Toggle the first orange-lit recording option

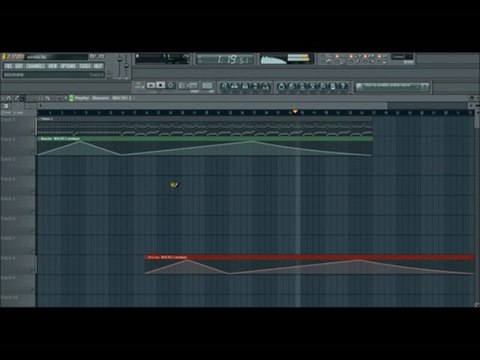[337, 56]
